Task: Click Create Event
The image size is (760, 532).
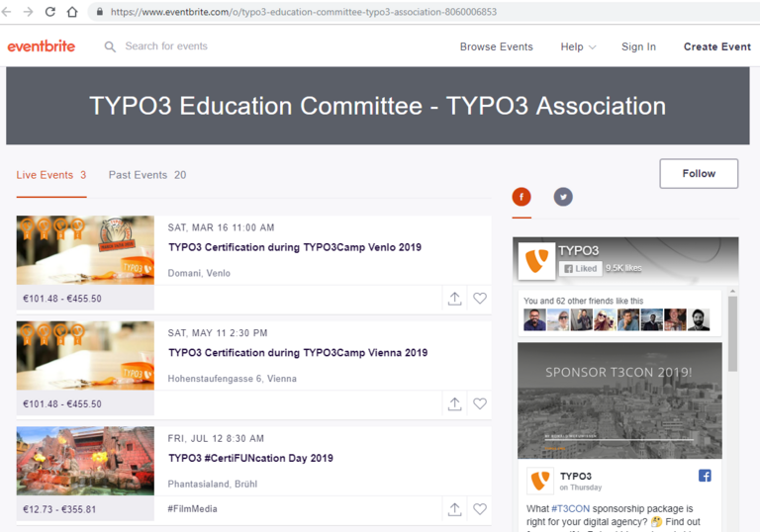Action: [x=716, y=46]
